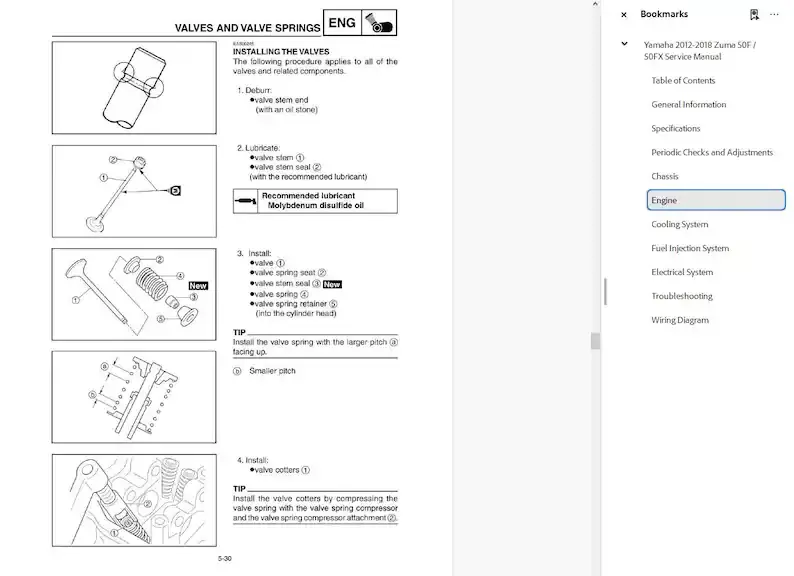Open the Table of Contents bookmark
Viewport: 794px width, 576px height.
[x=683, y=80]
